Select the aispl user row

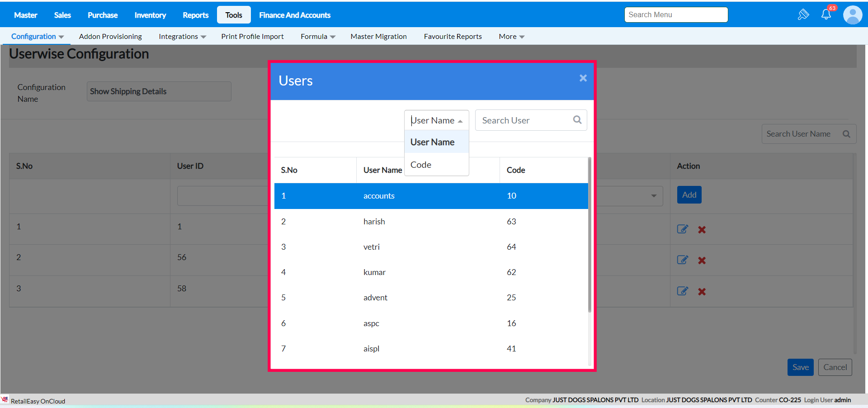pos(431,348)
